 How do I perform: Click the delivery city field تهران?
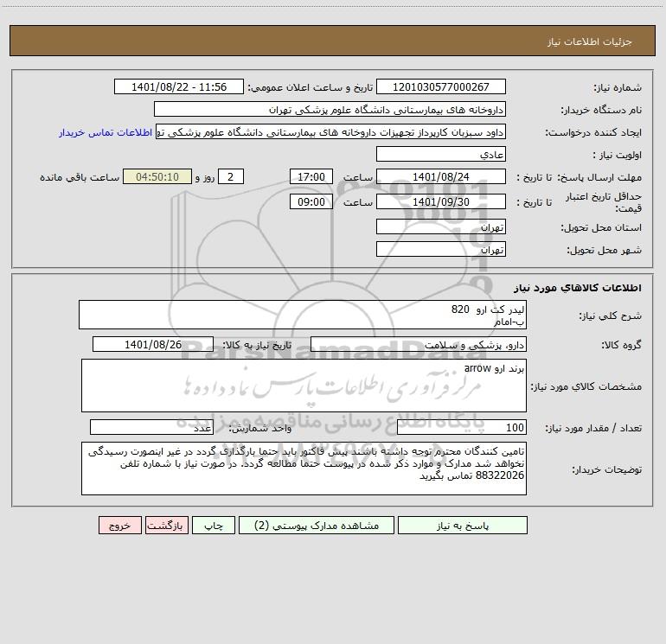441,249
